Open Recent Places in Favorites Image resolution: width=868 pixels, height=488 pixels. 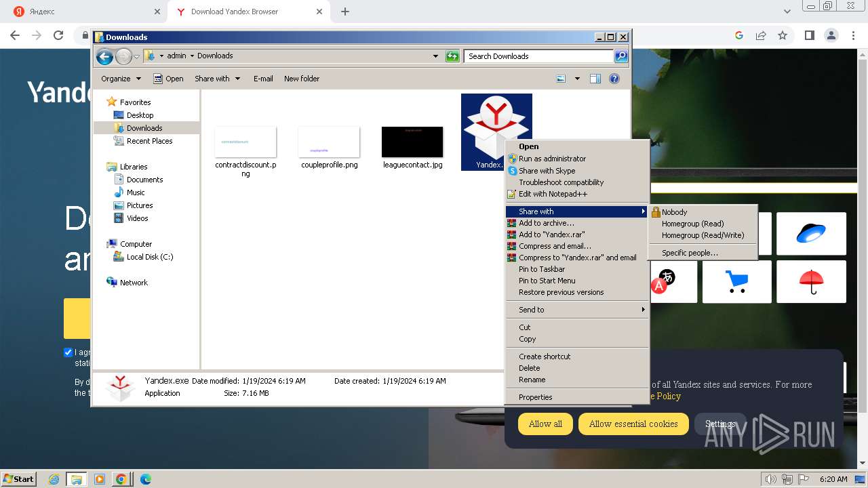click(x=149, y=141)
